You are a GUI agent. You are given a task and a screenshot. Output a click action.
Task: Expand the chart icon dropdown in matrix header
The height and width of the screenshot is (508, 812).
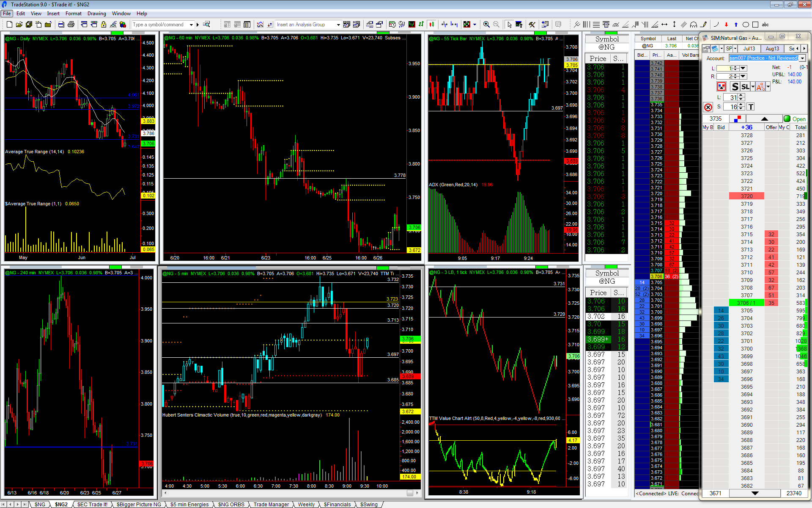pos(721,49)
